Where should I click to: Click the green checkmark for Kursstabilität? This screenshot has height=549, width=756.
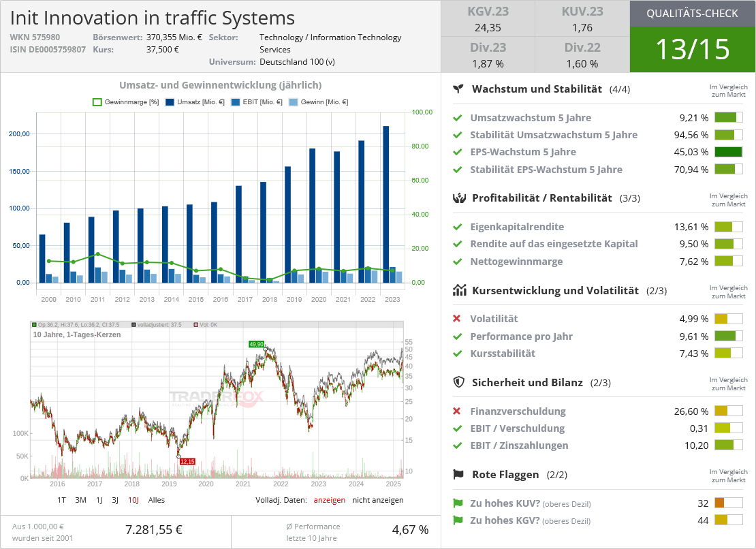[458, 354]
